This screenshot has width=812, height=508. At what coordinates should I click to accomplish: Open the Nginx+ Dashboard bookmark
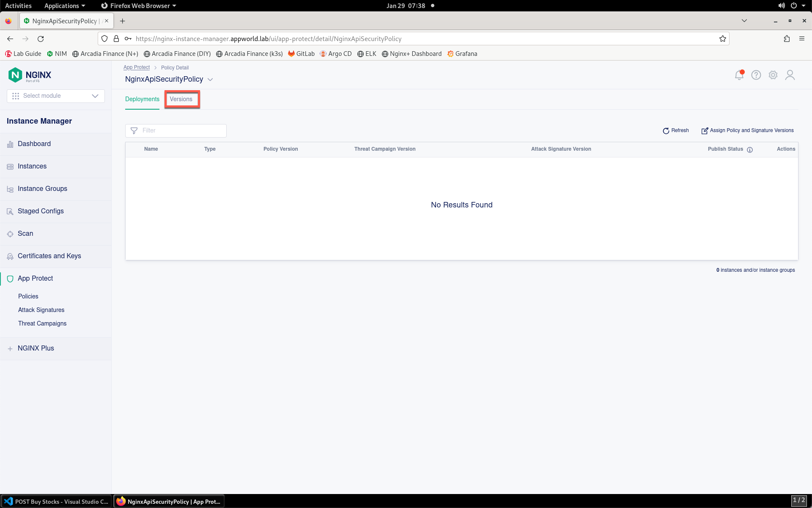tap(411, 54)
